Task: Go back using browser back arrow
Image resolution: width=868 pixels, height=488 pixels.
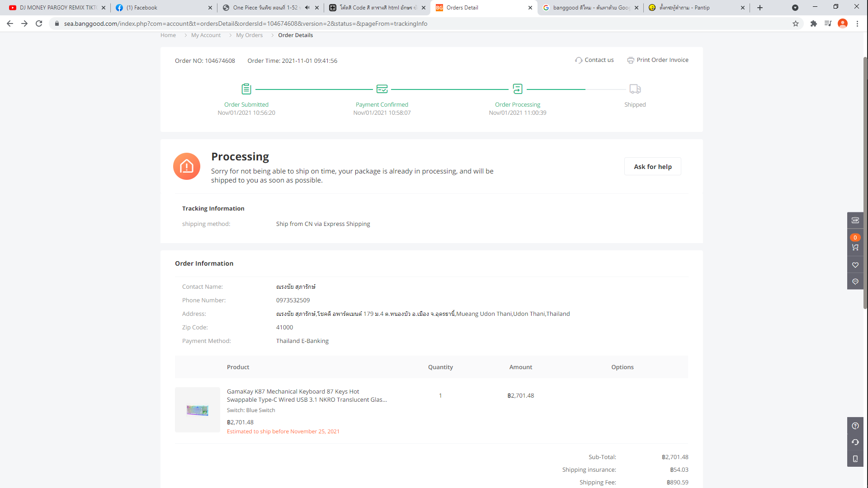Action: point(10,23)
